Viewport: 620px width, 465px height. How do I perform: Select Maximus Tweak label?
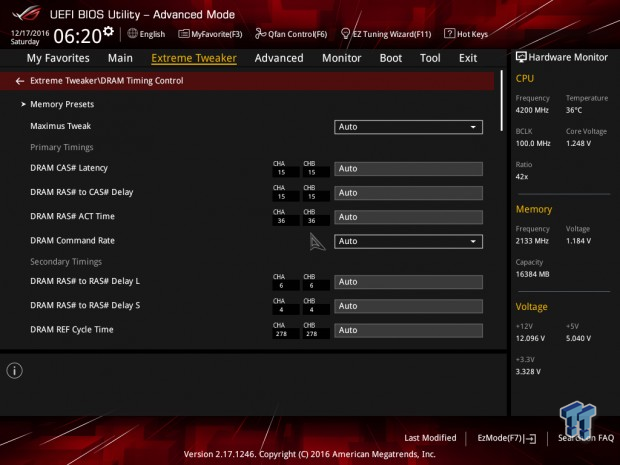point(60,126)
